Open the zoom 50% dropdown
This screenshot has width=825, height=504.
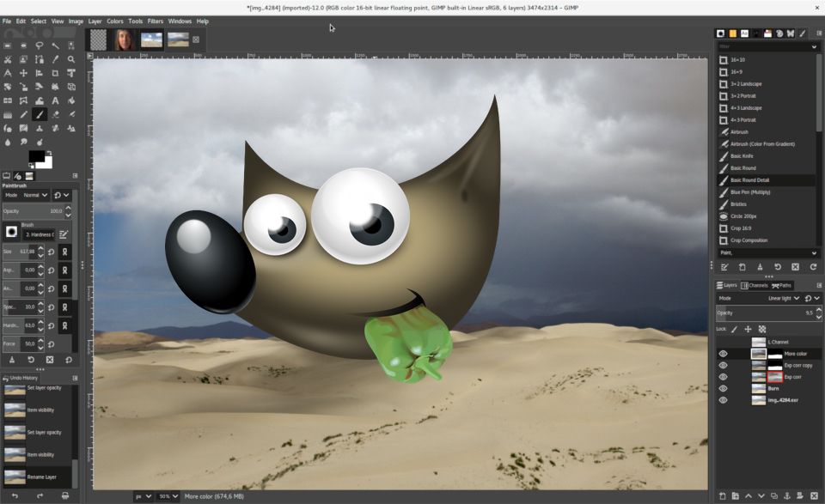168,496
